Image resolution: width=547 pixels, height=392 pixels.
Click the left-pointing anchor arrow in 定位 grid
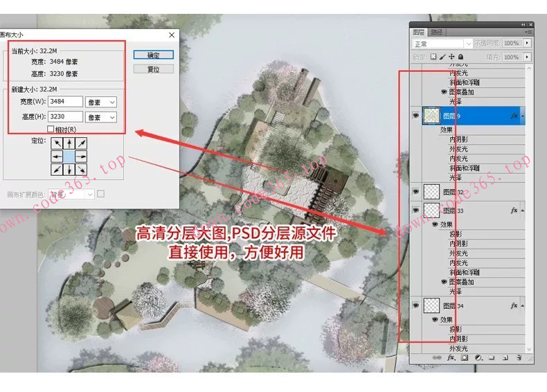57,157
